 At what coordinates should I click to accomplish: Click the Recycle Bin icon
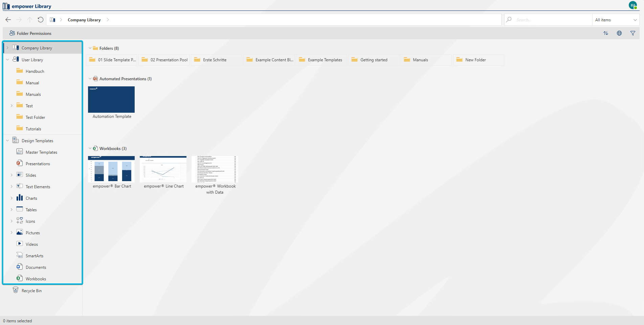pos(16,290)
